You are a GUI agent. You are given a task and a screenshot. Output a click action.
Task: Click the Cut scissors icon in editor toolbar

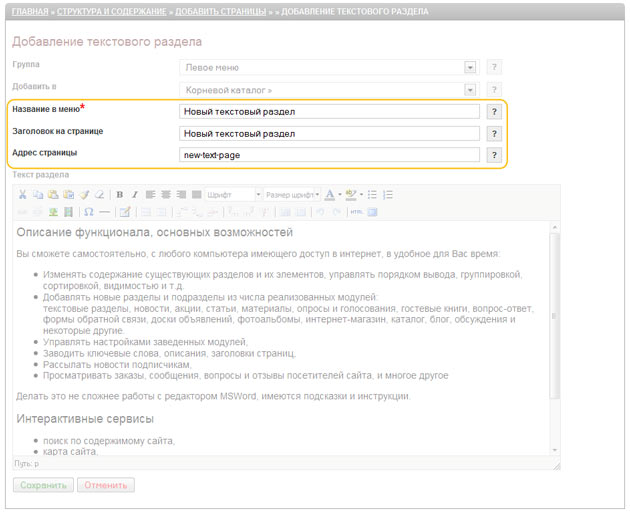tap(23, 194)
